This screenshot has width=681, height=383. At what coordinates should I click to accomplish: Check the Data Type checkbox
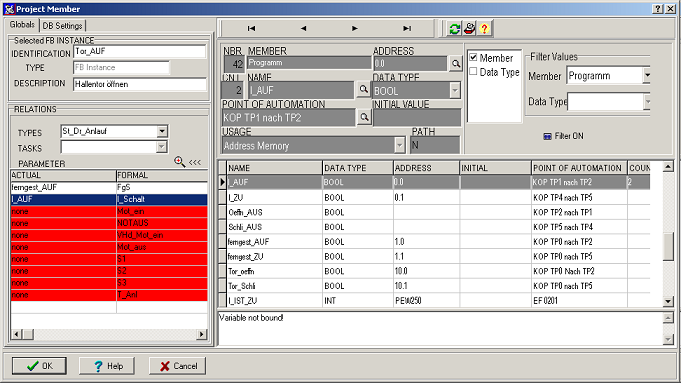coord(473,71)
